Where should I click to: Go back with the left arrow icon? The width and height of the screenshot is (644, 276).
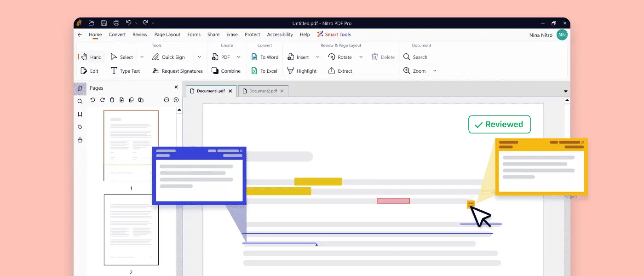[80, 34]
